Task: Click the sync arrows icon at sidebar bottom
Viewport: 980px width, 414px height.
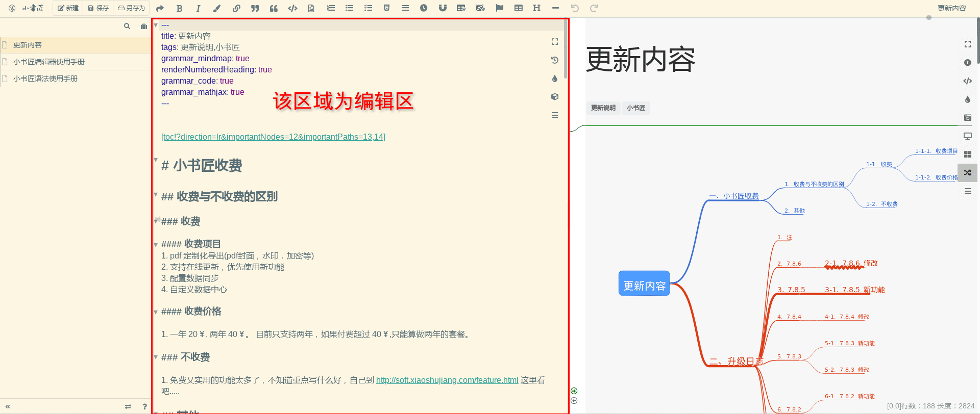Action: (x=128, y=406)
